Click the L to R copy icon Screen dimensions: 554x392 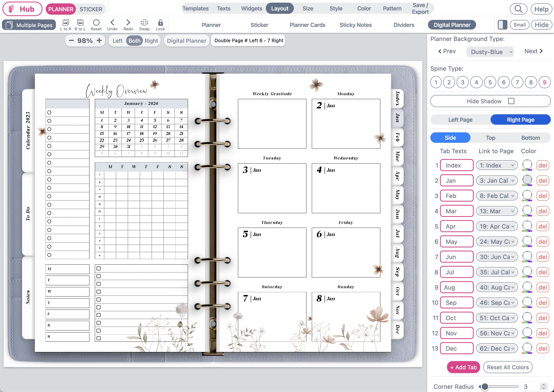[66, 23]
